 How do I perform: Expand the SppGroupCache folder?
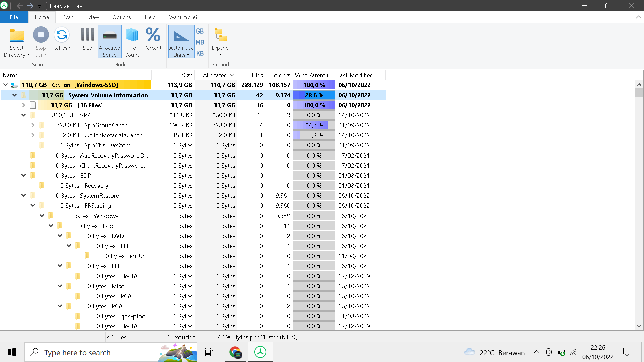[33, 125]
